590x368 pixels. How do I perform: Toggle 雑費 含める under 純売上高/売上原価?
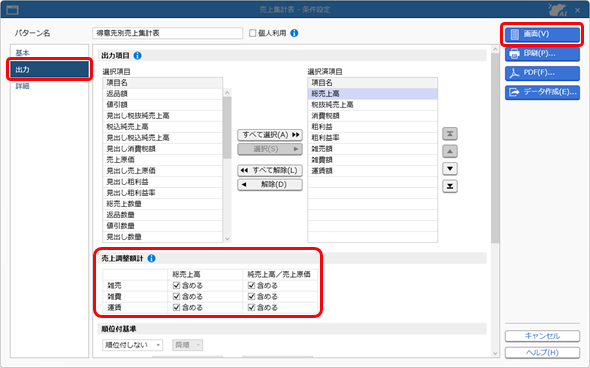(x=251, y=297)
